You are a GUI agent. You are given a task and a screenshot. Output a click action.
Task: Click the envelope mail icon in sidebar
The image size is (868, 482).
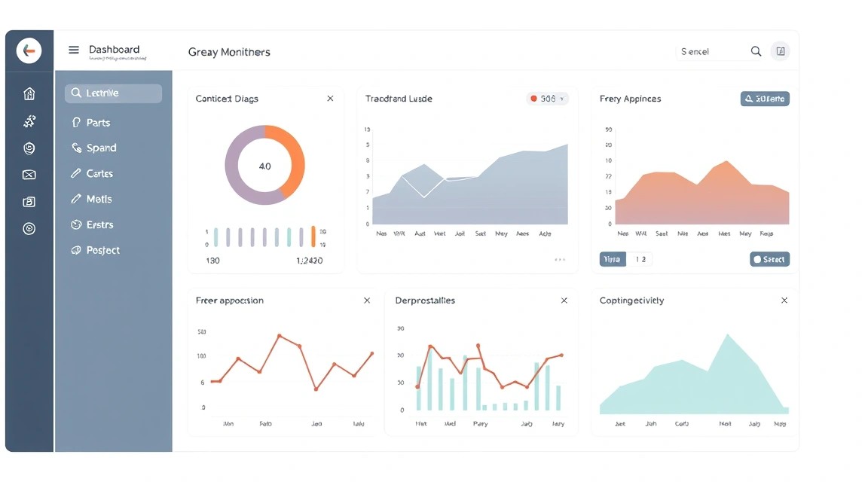[29, 175]
